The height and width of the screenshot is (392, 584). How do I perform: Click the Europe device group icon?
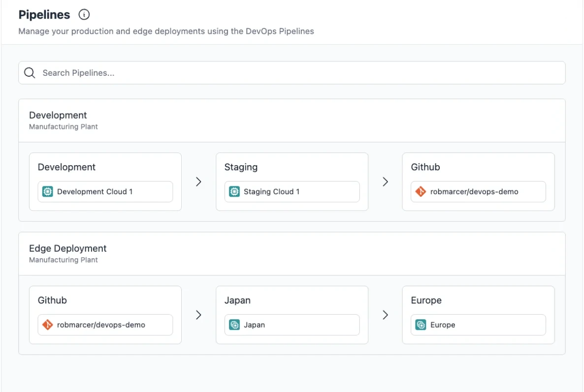tap(421, 325)
